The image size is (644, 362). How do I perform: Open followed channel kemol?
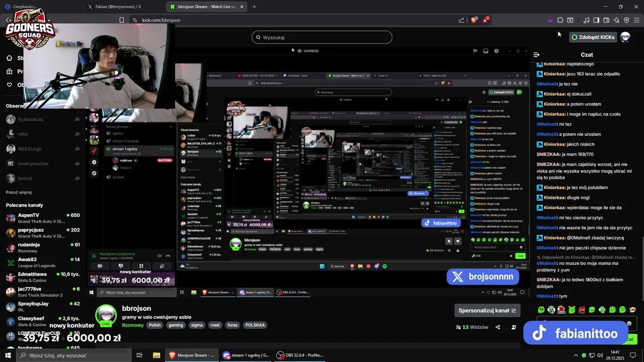[43, 178]
